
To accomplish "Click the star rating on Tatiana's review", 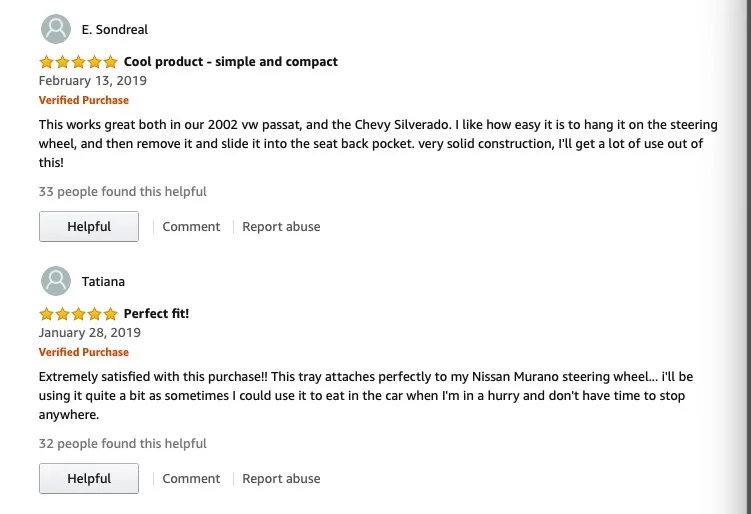I will (x=78, y=314).
